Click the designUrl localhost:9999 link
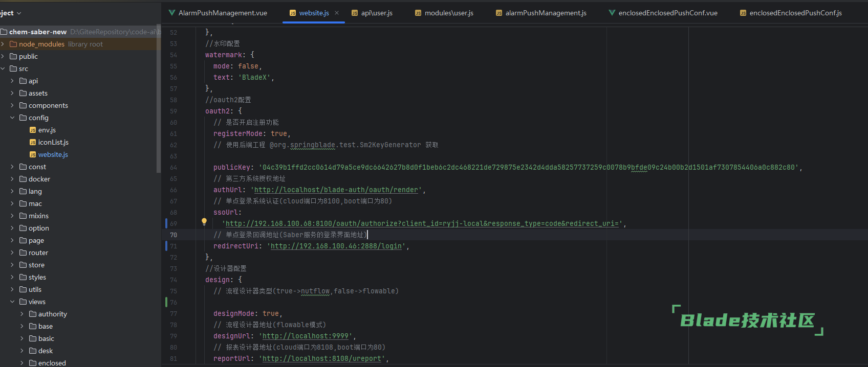 tap(306, 336)
